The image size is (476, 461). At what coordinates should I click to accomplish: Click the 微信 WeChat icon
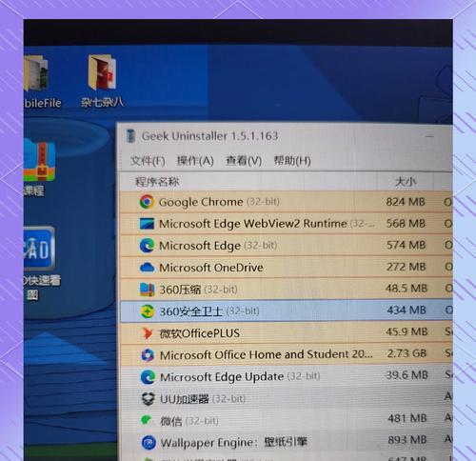tap(147, 421)
